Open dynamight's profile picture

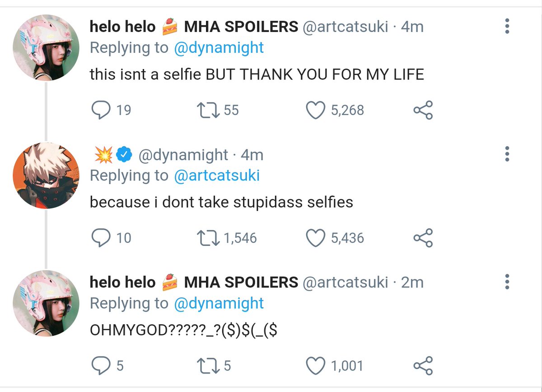pos(47,175)
